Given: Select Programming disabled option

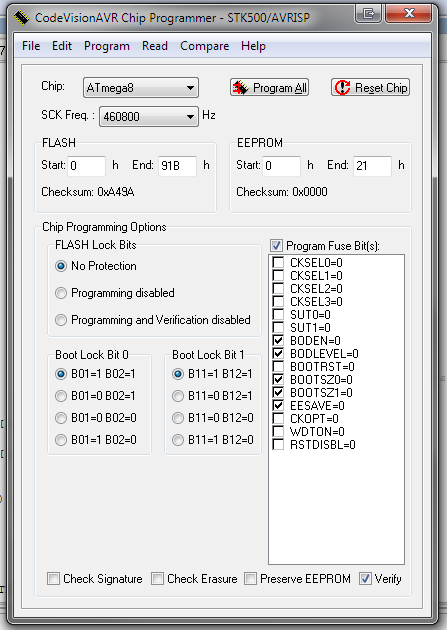Looking at the screenshot, I should (61, 293).
